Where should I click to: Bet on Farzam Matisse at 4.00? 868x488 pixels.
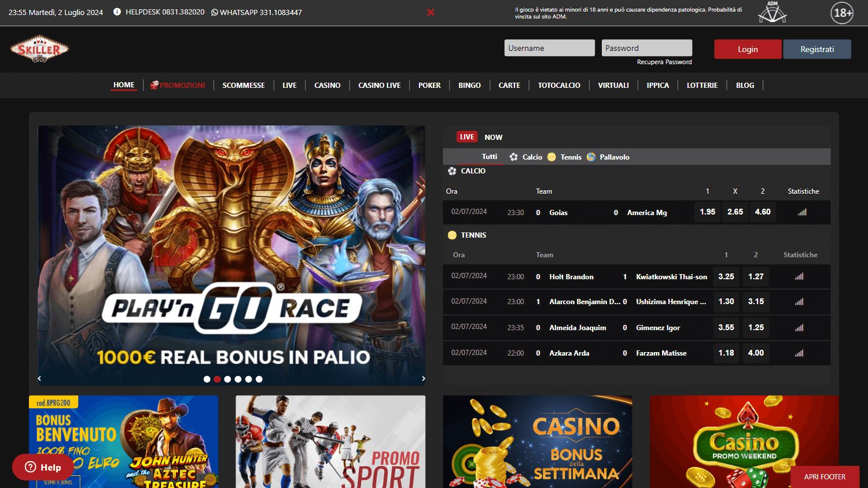(x=756, y=353)
